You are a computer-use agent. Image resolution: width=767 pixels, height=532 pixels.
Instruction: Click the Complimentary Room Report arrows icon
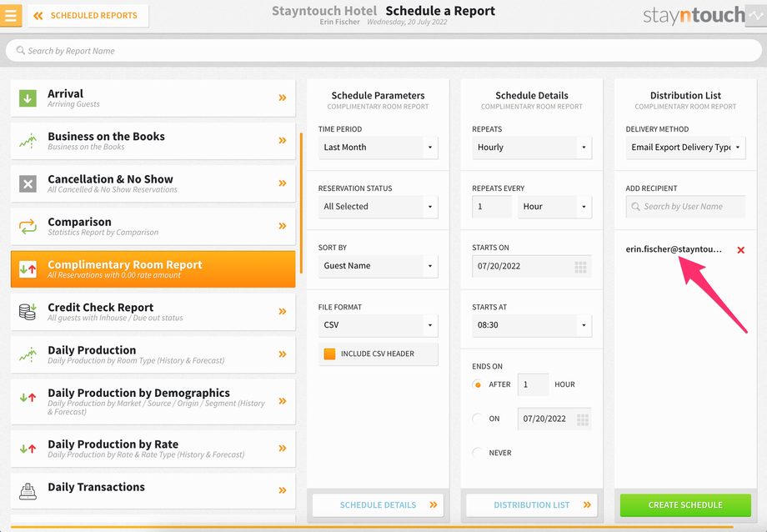[x=28, y=269]
